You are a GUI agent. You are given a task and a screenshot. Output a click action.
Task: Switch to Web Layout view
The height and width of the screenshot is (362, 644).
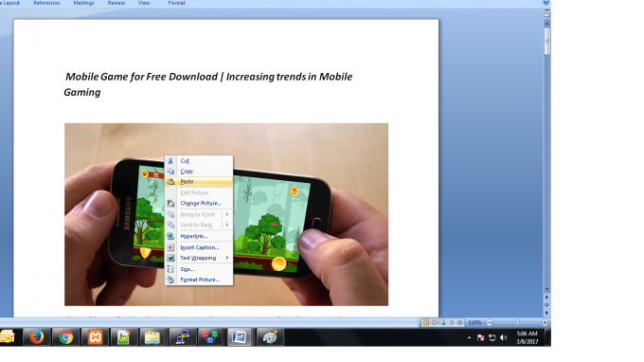(x=443, y=322)
